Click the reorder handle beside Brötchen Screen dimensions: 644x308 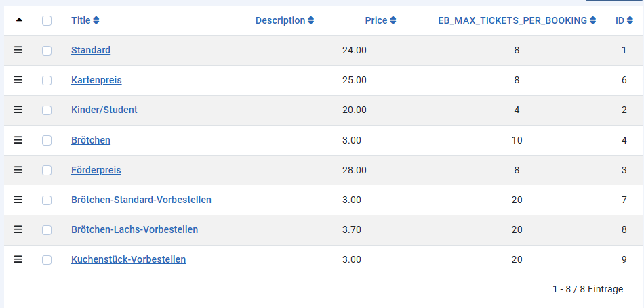tap(18, 140)
